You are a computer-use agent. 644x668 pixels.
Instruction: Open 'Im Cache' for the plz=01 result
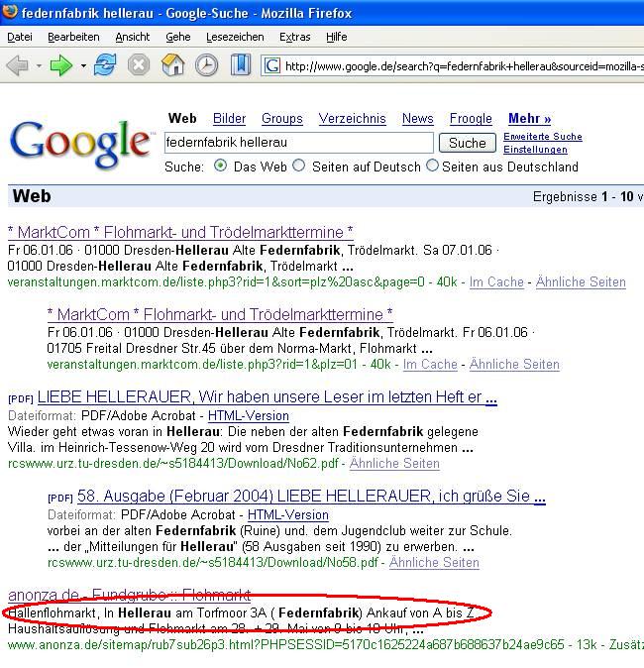(430, 365)
